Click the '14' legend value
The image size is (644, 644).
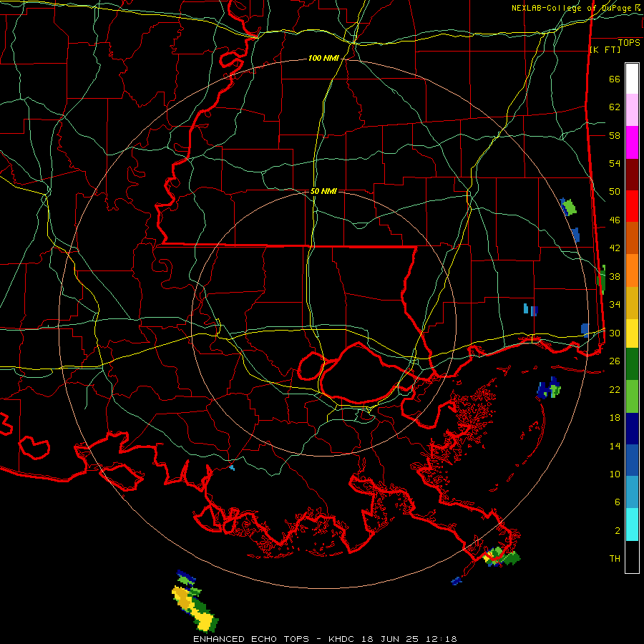[x=615, y=446]
